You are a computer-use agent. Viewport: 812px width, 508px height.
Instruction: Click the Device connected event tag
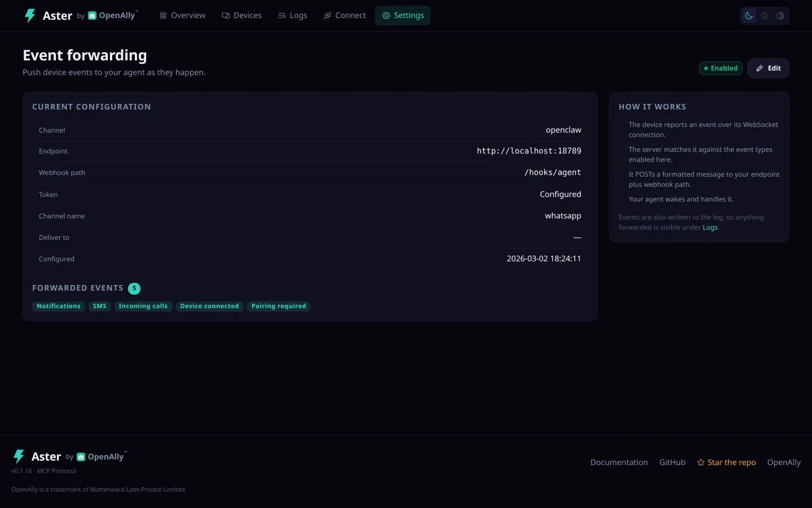click(210, 306)
